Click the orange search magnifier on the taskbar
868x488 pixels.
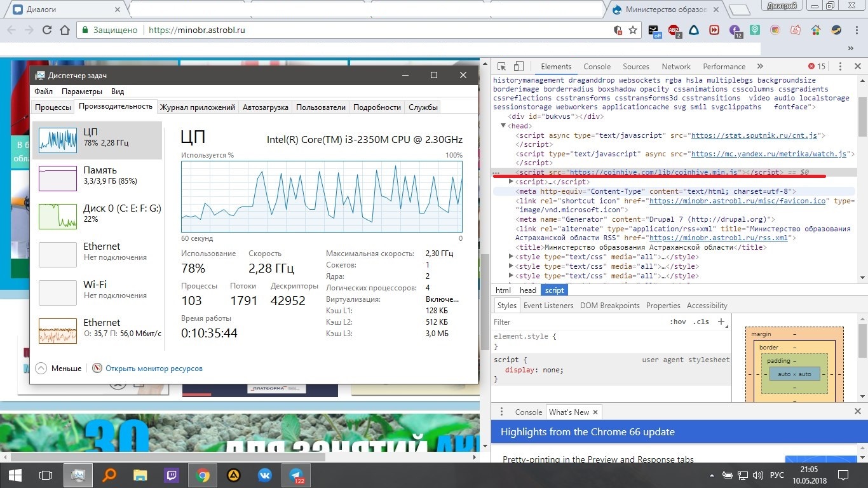(109, 475)
